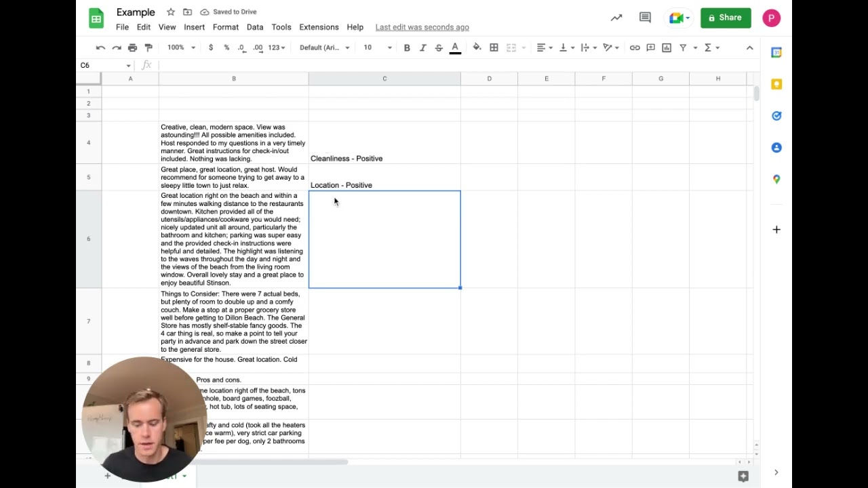Click the Name box showing C6
The height and width of the screenshot is (488, 868).
[105, 65]
